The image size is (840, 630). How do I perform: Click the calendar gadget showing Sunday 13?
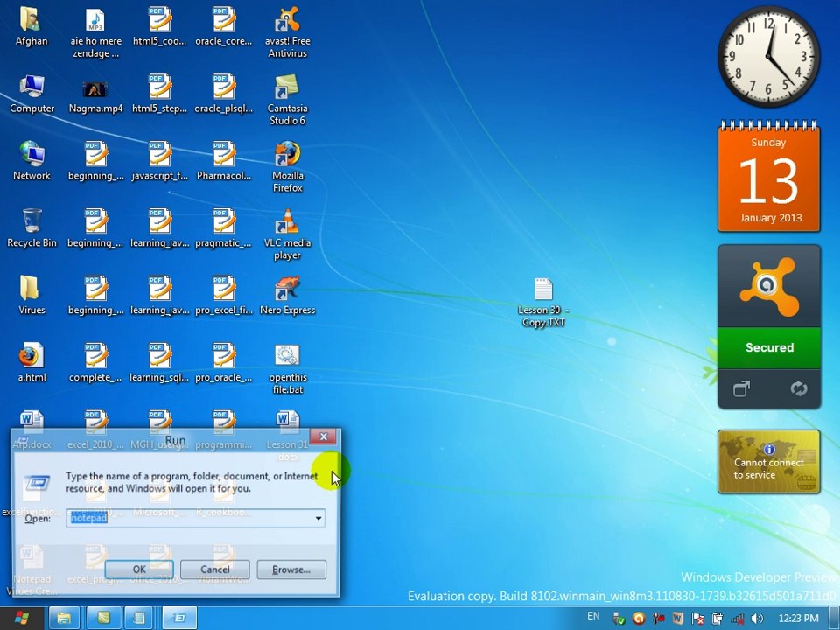point(769,178)
